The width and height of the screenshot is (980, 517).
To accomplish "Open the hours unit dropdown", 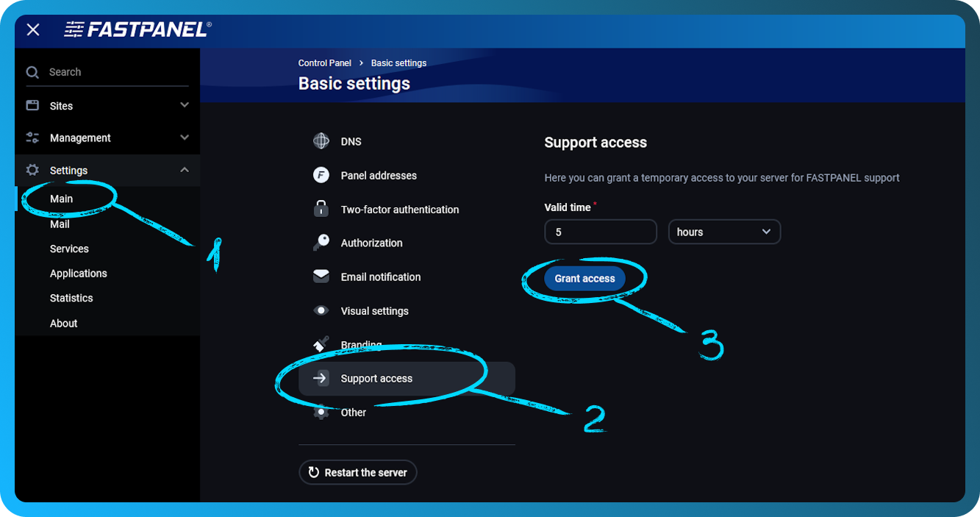I will 724,232.
